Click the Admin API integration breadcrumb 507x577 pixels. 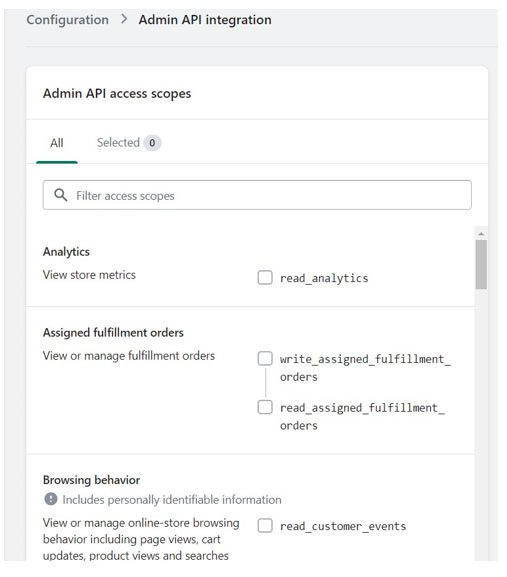205,20
